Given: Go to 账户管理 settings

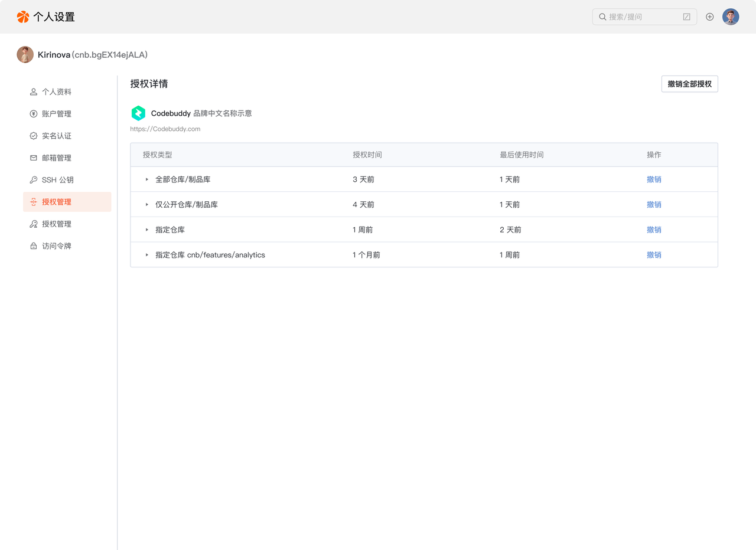Looking at the screenshot, I should coord(57,114).
